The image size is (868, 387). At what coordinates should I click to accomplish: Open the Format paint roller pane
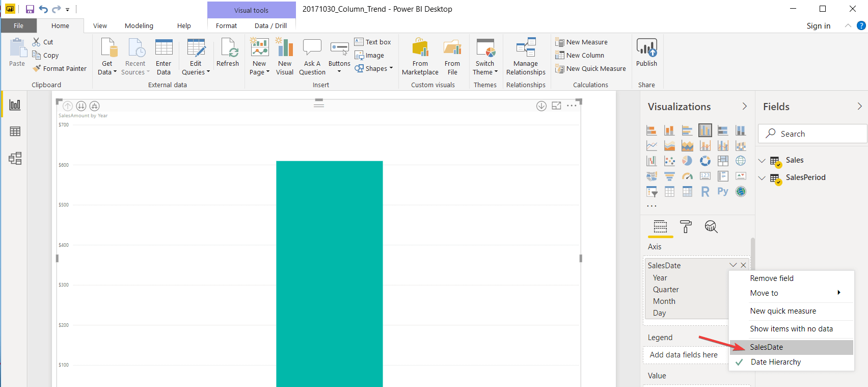686,226
